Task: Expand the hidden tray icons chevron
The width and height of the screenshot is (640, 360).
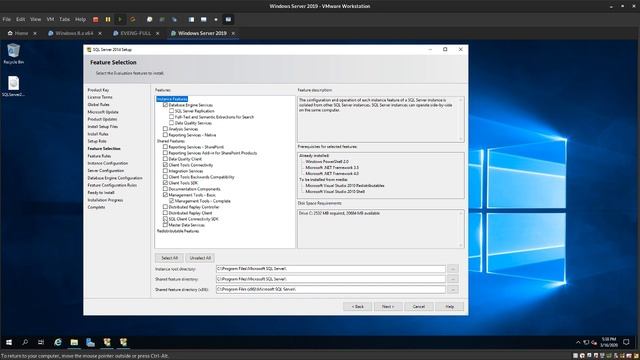Action: pyautogui.click(x=578, y=342)
